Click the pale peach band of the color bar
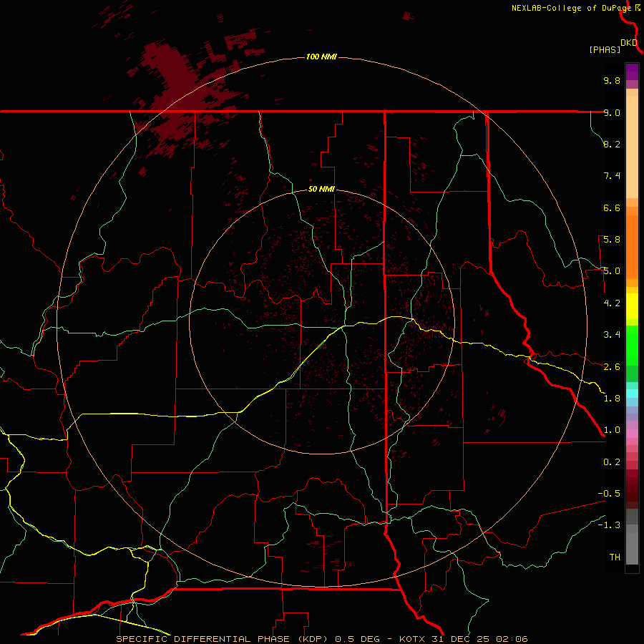This screenshot has height=644, width=644. (x=632, y=148)
